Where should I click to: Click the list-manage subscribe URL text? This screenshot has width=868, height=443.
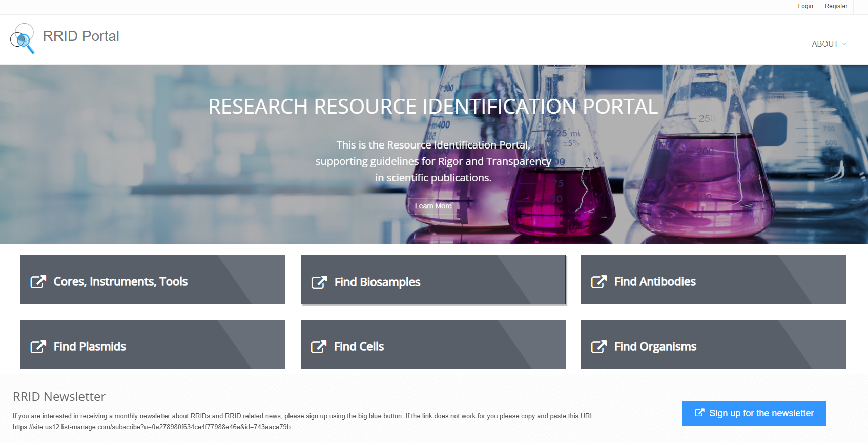click(152, 427)
